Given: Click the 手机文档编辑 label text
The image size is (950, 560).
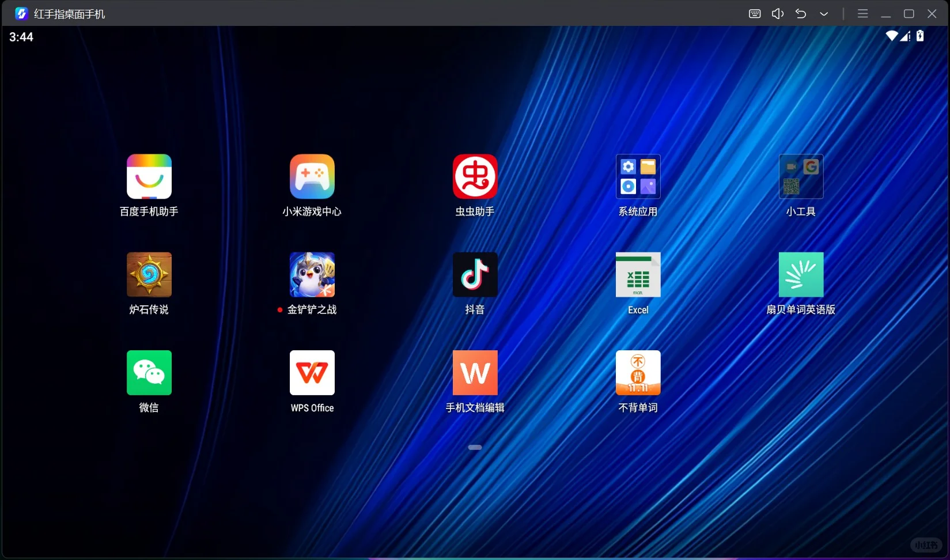Looking at the screenshot, I should 475,407.
